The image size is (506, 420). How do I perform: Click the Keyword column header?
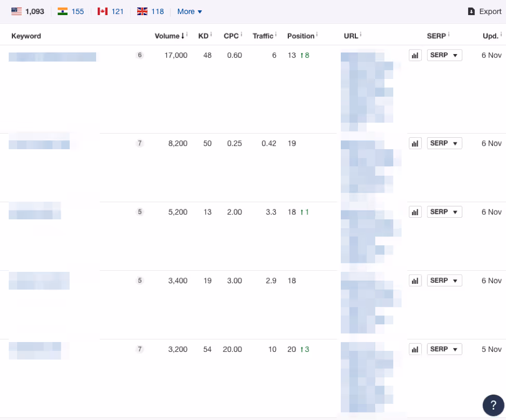tap(26, 36)
